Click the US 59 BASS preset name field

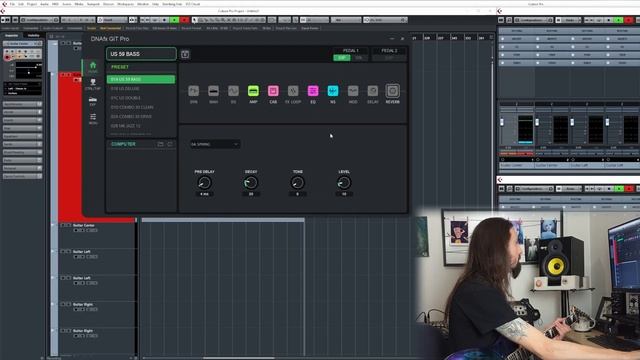coord(141,54)
